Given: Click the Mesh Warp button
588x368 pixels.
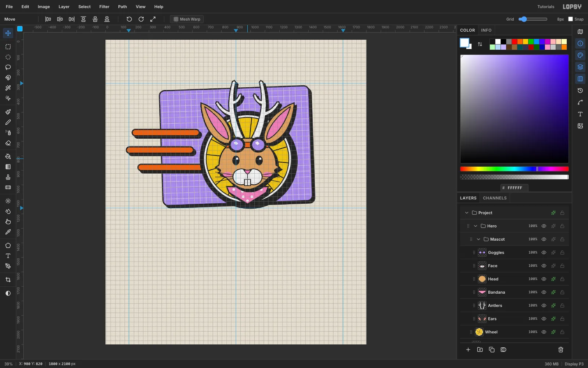Looking at the screenshot, I should (187, 19).
